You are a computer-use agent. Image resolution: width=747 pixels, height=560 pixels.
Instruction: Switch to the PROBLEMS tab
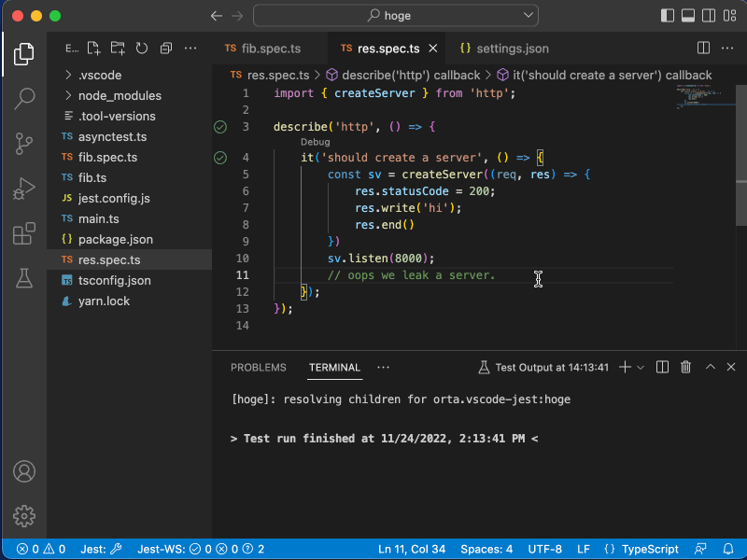tap(259, 367)
